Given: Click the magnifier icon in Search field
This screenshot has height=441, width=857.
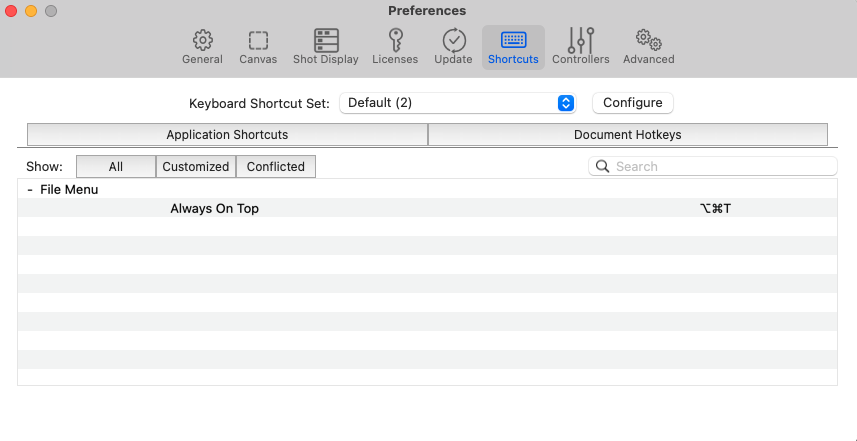Looking at the screenshot, I should pos(602,166).
